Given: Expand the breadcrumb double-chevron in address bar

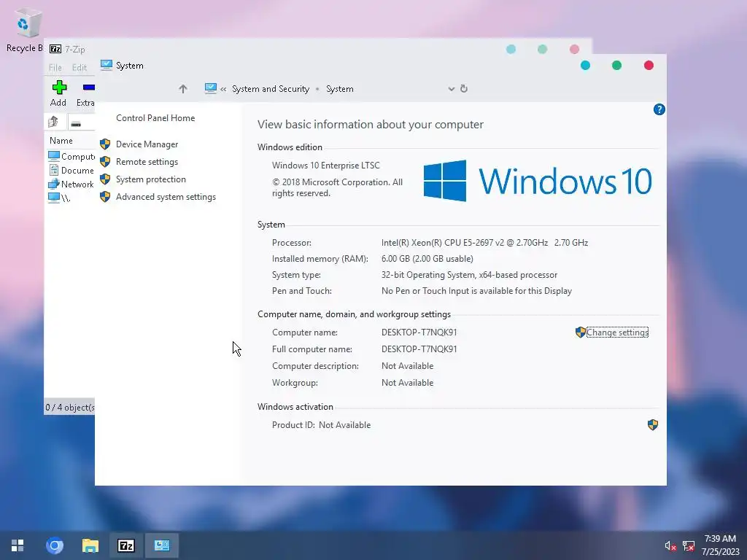Looking at the screenshot, I should click(x=223, y=89).
